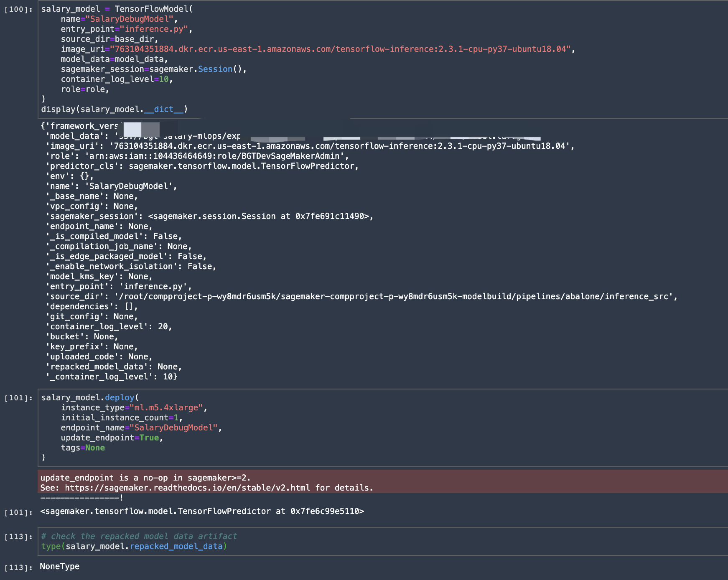728x580 pixels.
Task: Click the deploy code cell [101]
Action: click(x=383, y=427)
